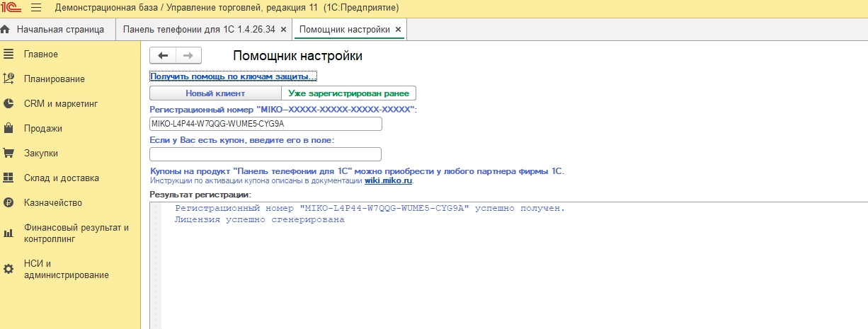Open Главное section icon
Image resolution: width=868 pixels, height=329 pixels.
pos(8,54)
